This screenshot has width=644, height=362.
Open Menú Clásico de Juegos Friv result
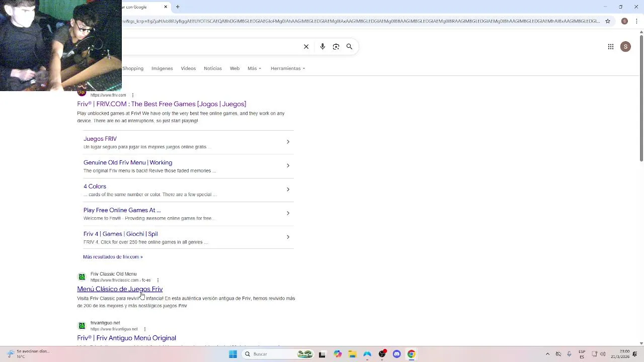[x=120, y=289]
